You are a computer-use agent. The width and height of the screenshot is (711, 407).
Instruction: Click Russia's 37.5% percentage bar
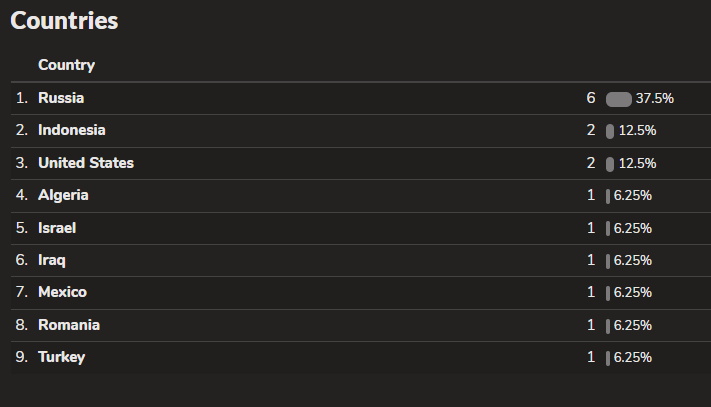618,99
